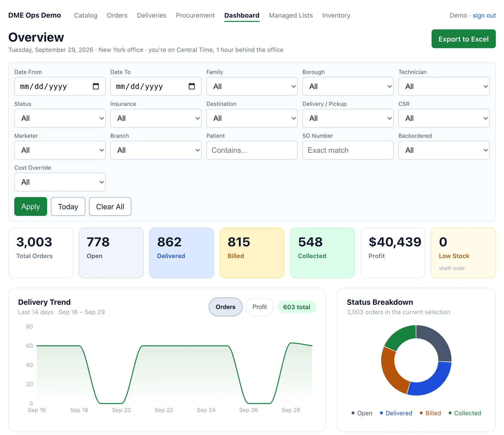Open the Date To calendar picker icon
The height and width of the screenshot is (435, 504).
[192, 86]
